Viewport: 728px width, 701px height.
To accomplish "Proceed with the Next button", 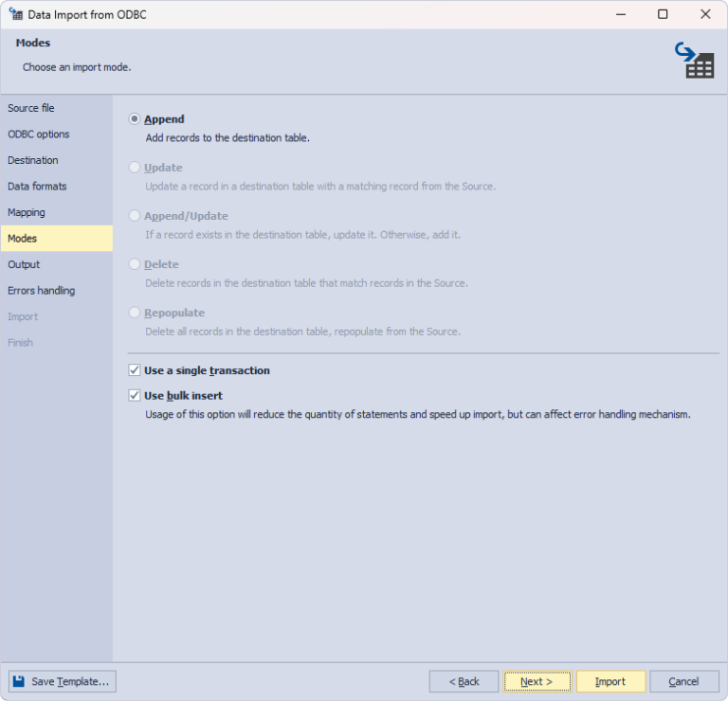I will 537,681.
